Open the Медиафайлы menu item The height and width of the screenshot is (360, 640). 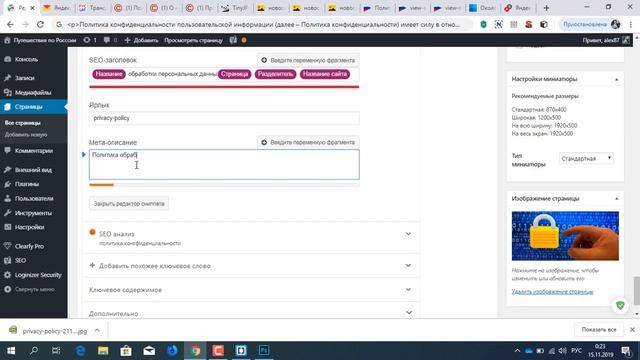(x=33, y=93)
